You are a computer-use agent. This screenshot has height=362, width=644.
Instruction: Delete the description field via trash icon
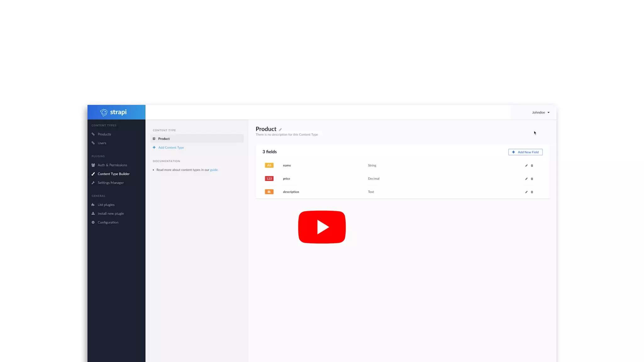(x=532, y=192)
